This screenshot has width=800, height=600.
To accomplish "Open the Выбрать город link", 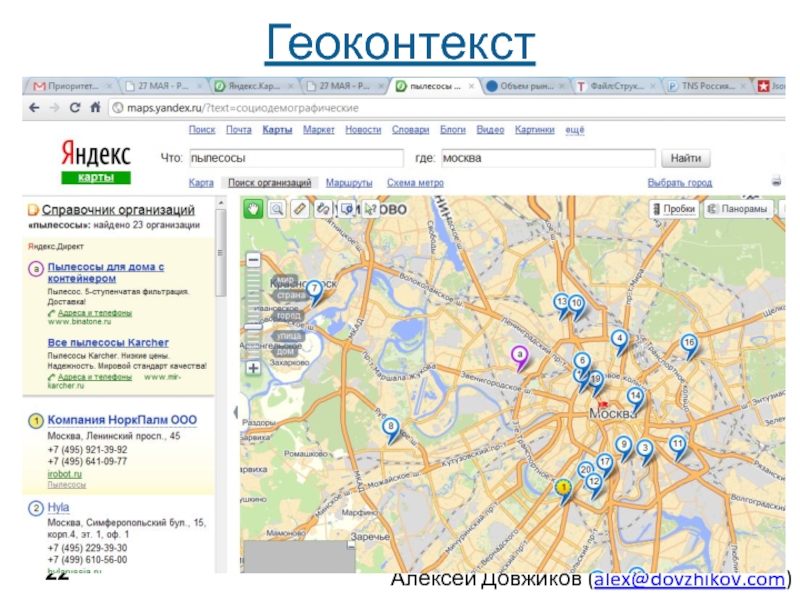I will (x=680, y=183).
